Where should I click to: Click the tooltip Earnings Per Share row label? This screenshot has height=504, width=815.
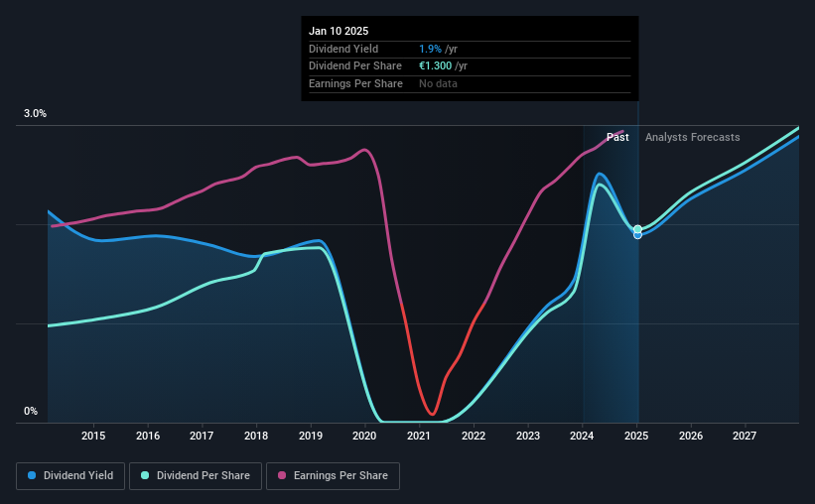tap(355, 83)
